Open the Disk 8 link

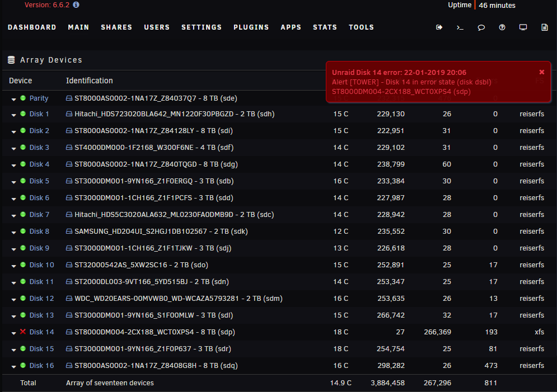[39, 232]
